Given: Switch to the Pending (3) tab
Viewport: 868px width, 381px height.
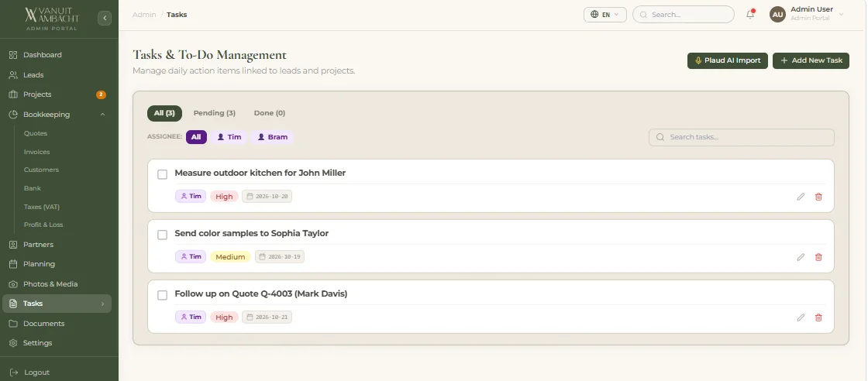Looking at the screenshot, I should click(x=214, y=113).
